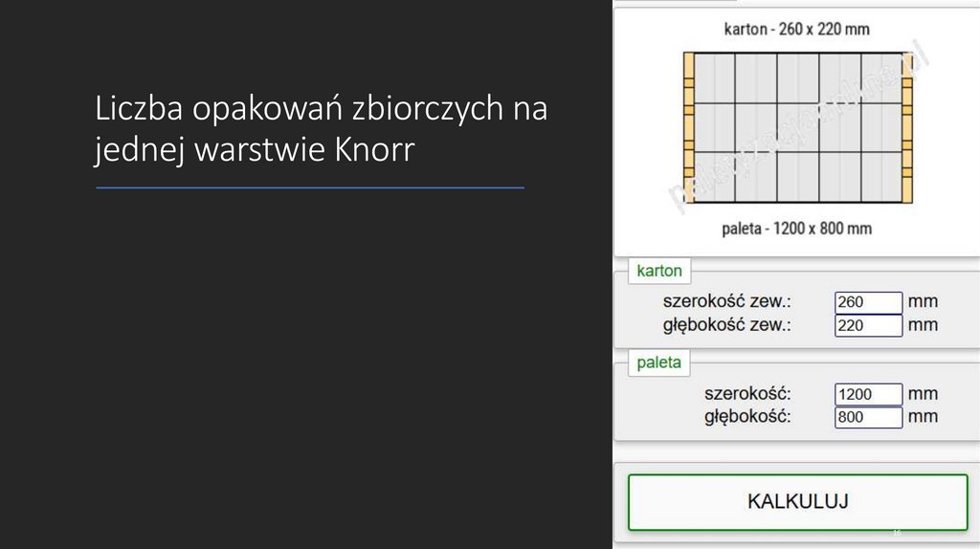Select the karton głębokość zew. field with 220
Image resolution: width=980 pixels, height=549 pixels.
(868, 325)
